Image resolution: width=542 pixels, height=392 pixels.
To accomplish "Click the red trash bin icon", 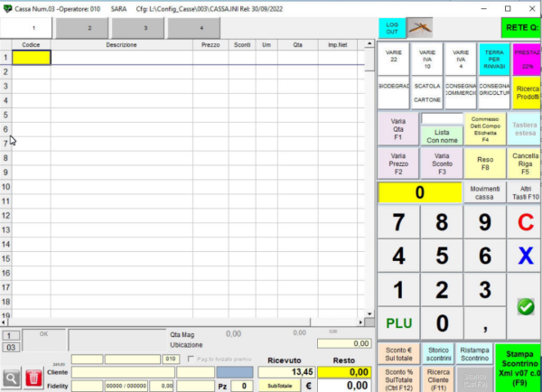I will [x=33, y=378].
